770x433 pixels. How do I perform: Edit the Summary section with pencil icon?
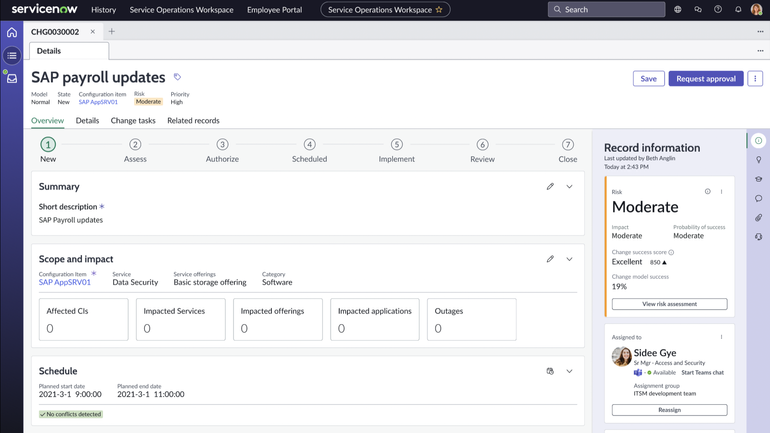point(550,187)
